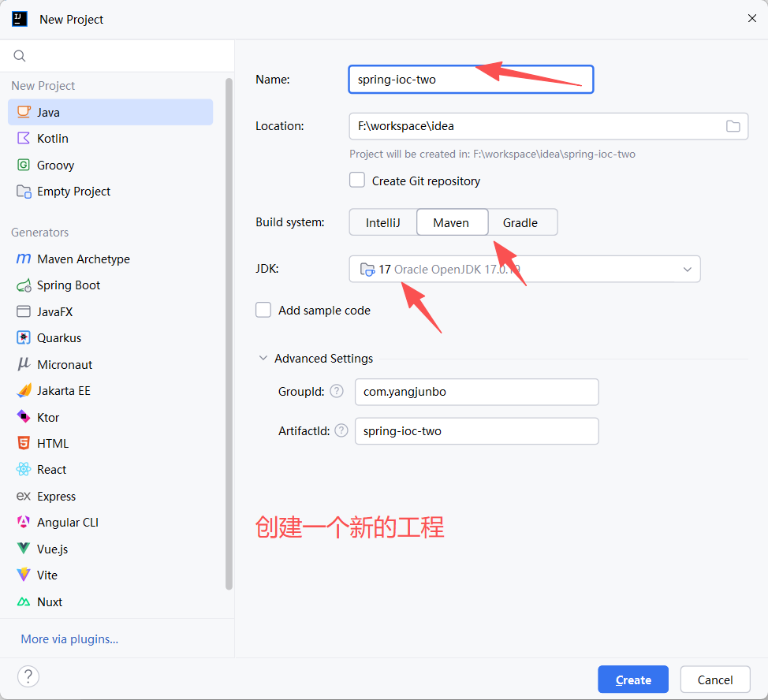Close the New Project dialog

752,19
